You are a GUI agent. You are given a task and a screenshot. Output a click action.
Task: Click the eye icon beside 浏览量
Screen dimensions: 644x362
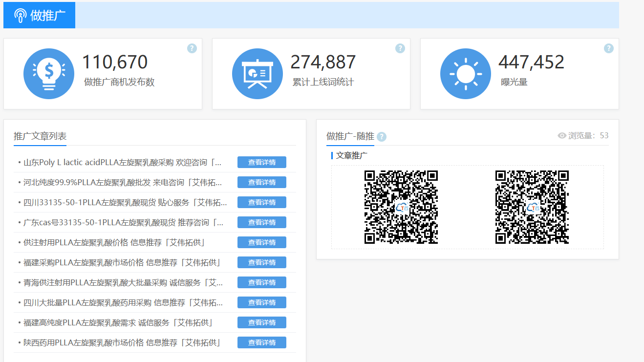pos(562,136)
